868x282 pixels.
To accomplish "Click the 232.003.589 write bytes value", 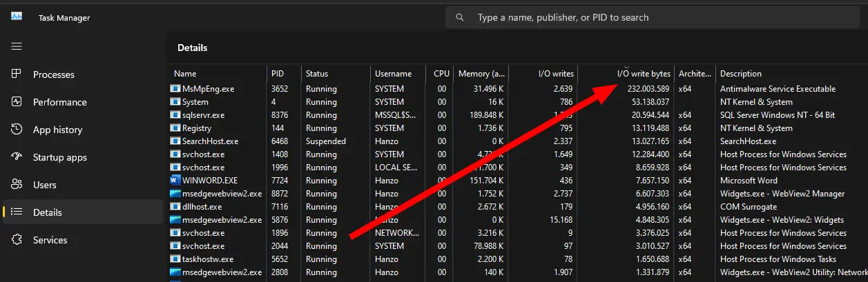I will pyautogui.click(x=649, y=89).
